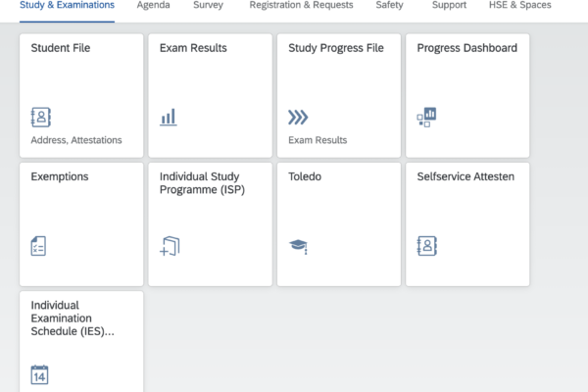588x392 pixels.
Task: Select the Study & Examinations tab
Action: click(67, 5)
